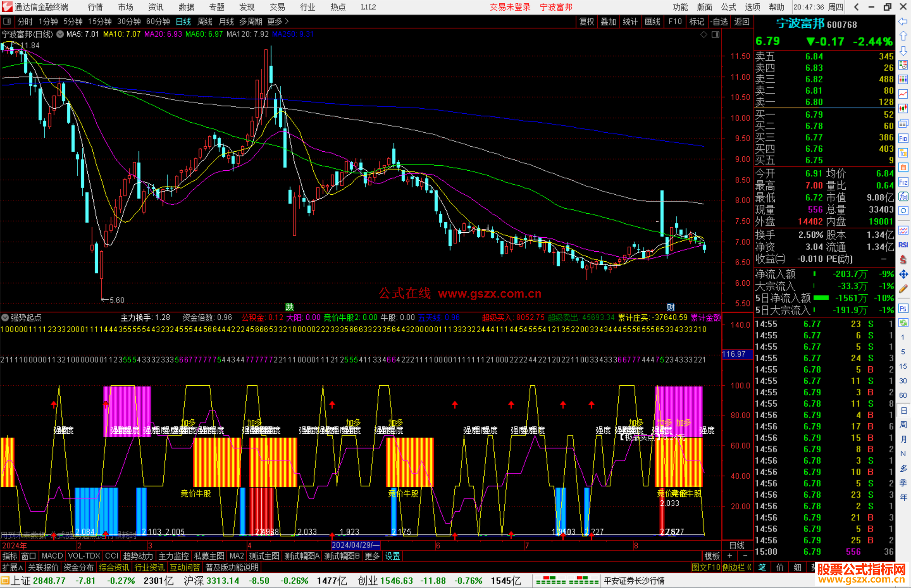This screenshot has width=911, height=588.
Task: Click the pencil drawing tool icon
Action: coord(903,289)
